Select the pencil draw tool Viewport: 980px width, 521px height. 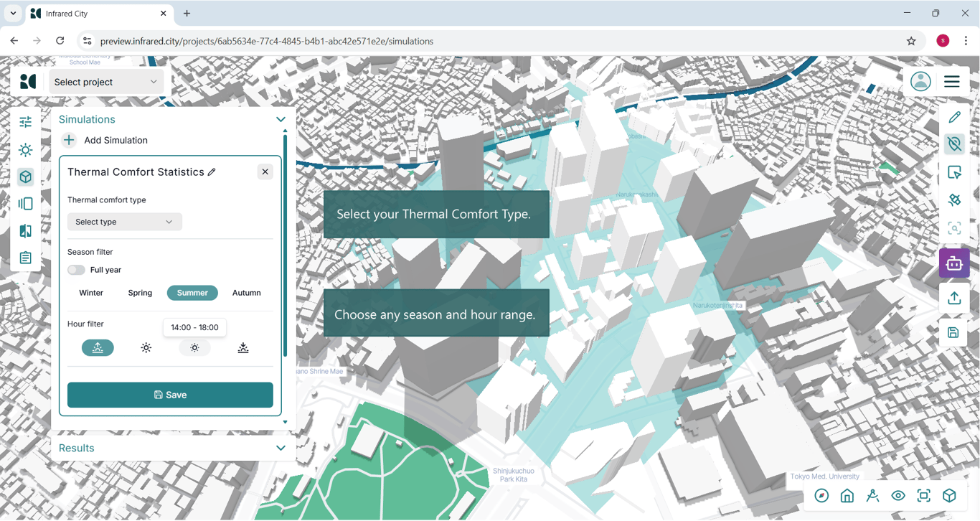(954, 117)
